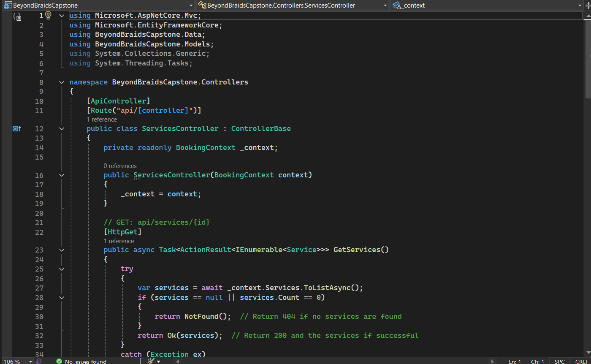Image resolution: width=591 pixels, height=364 pixels.
Task: Click the 'ApiController' attribute on line 10
Action: click(x=119, y=101)
